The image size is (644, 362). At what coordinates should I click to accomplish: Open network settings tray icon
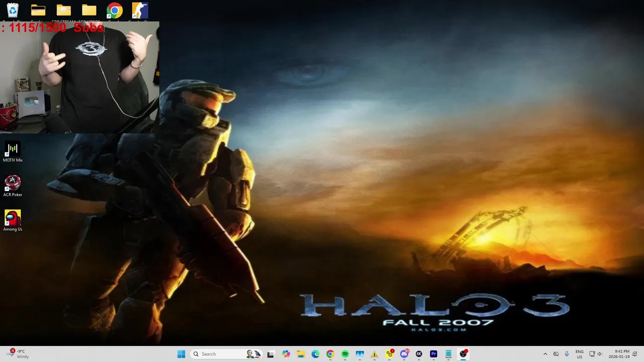point(592,354)
